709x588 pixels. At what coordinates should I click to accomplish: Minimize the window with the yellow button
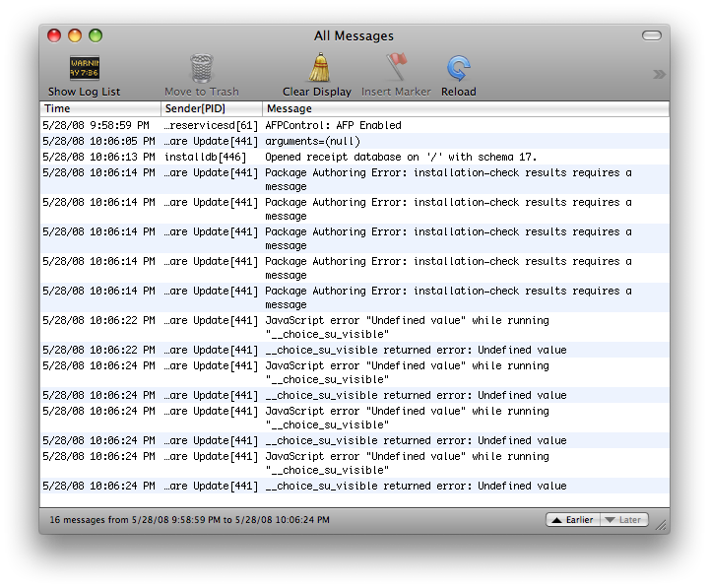75,35
